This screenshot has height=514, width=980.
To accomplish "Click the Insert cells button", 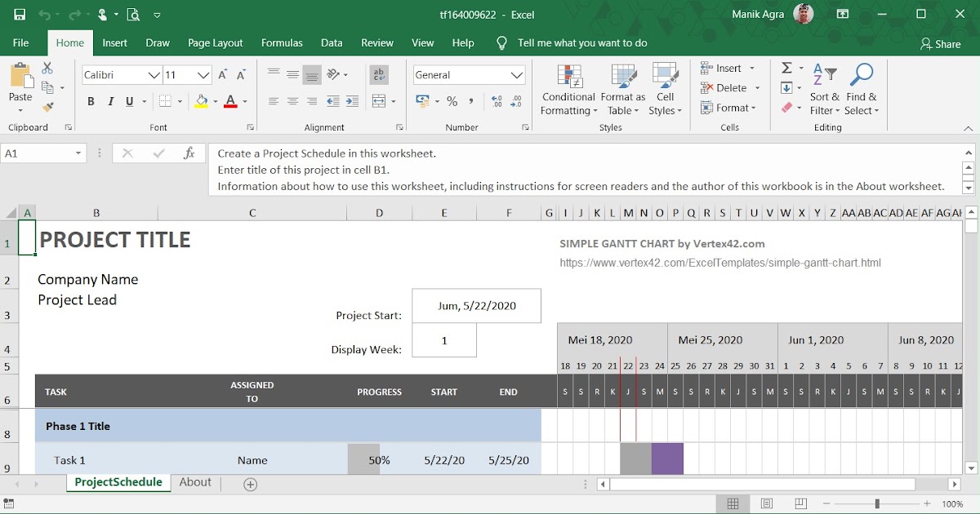I will (x=728, y=69).
